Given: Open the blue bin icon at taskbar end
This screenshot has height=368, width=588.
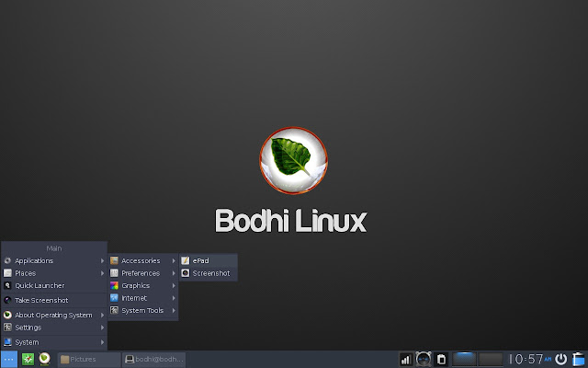Looking at the screenshot, I should tap(579, 360).
